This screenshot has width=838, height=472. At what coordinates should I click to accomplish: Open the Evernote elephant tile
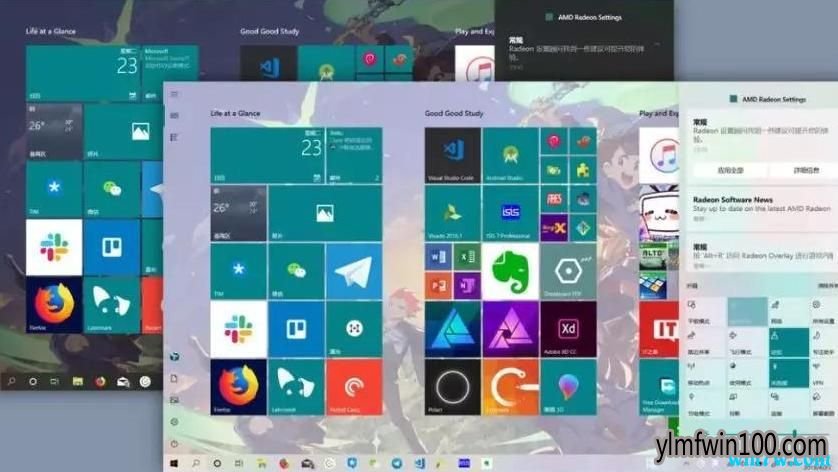pyautogui.click(x=510, y=272)
